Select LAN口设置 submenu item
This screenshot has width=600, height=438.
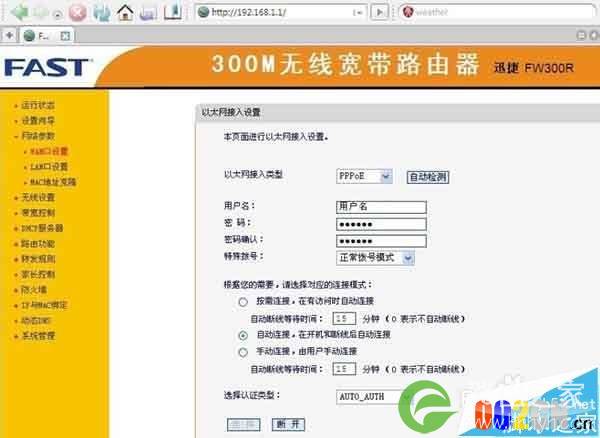[x=49, y=166]
